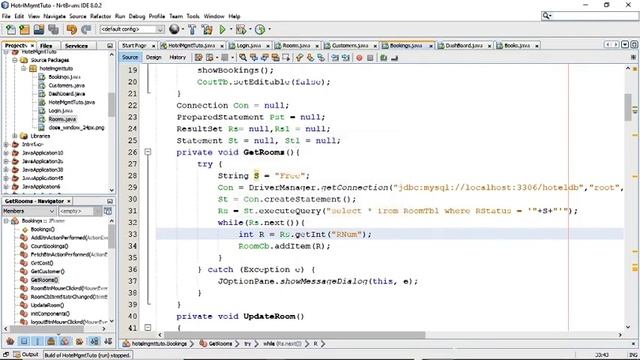Collapse Source Packages tree node

coord(15,60)
